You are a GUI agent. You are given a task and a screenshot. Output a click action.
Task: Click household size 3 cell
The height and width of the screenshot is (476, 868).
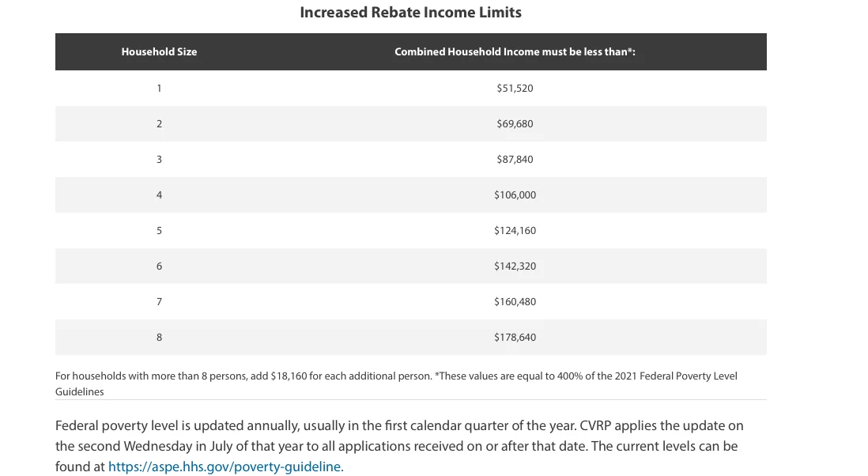[x=159, y=160]
